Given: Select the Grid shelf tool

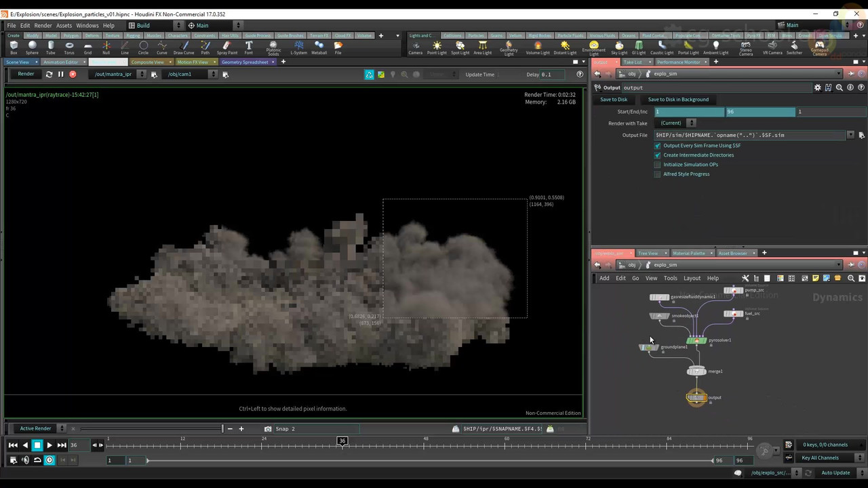Looking at the screenshot, I should [x=87, y=47].
